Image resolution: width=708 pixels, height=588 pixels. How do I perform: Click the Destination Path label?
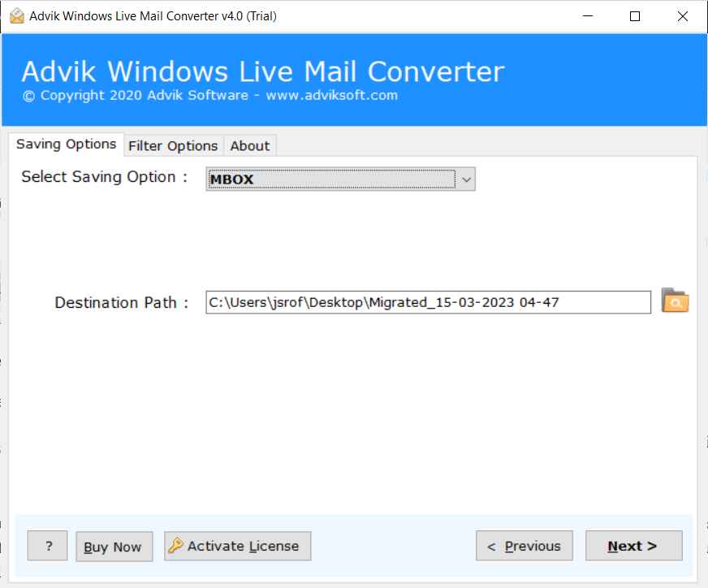(121, 302)
